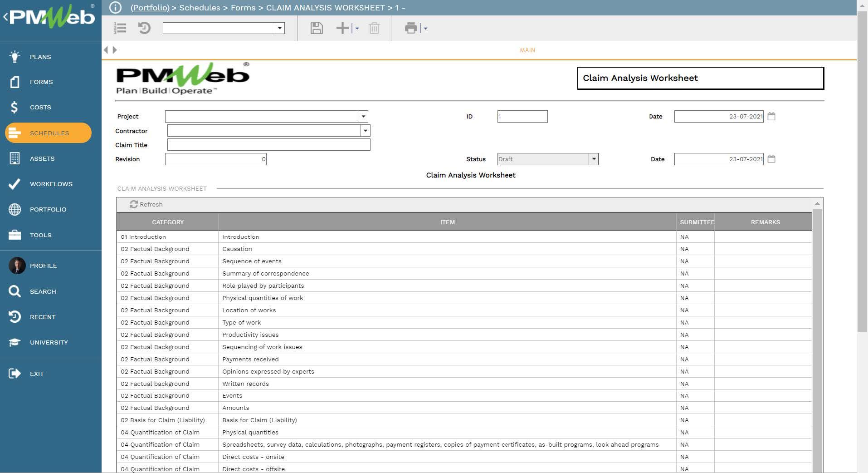
Task: Follow the (Portfolio) breadcrumb link
Action: 150,8
